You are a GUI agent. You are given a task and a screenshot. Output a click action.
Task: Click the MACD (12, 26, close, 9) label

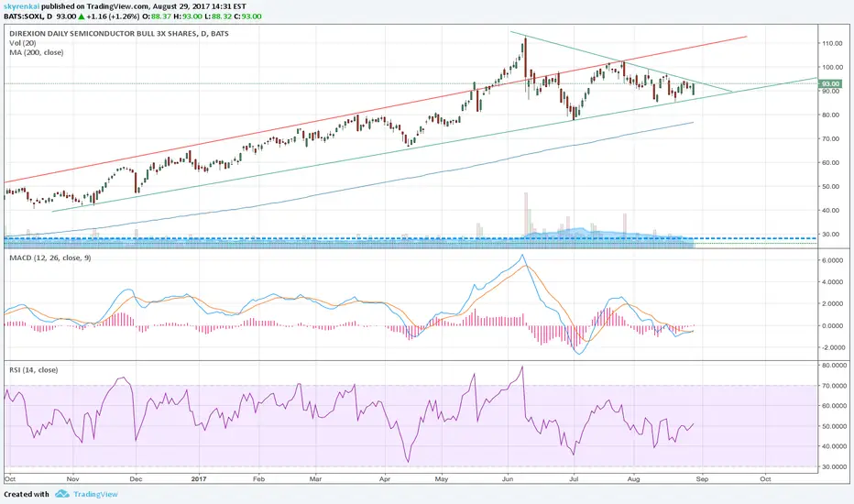tap(50, 257)
